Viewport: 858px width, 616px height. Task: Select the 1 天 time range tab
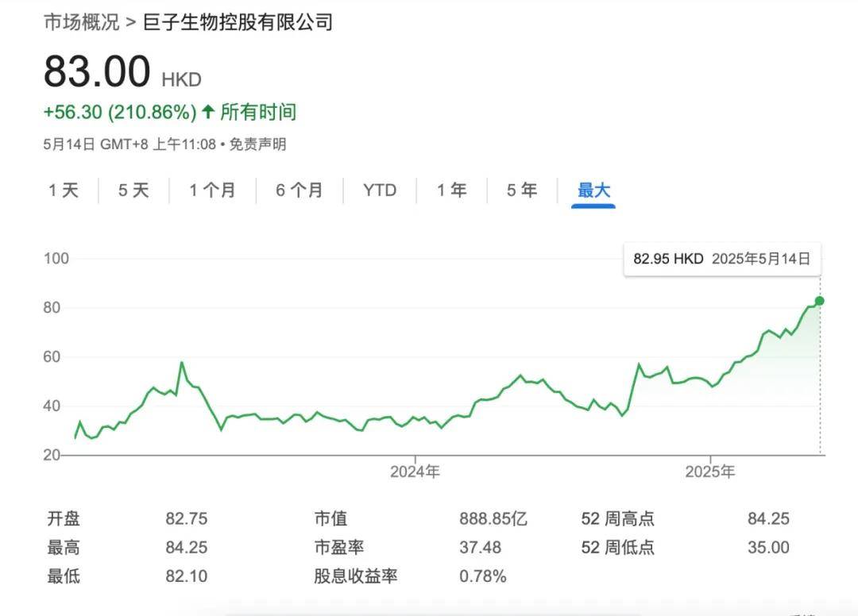64,191
